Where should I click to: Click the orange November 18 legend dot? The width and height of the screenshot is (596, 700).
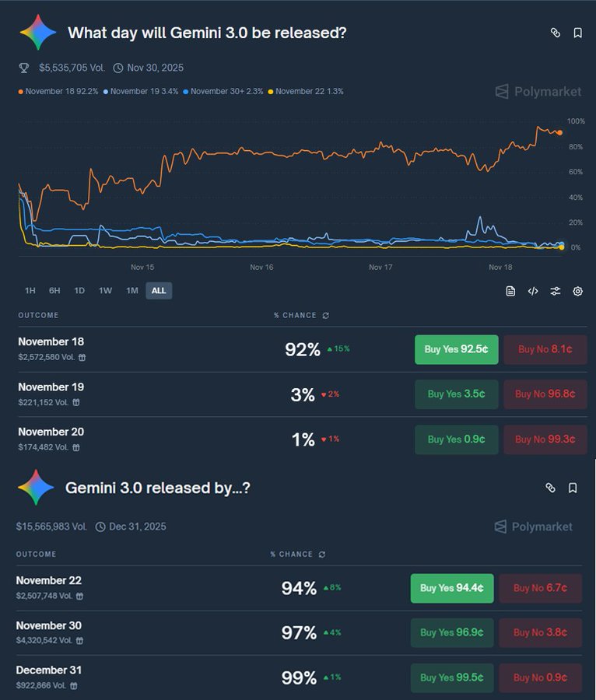point(20,92)
